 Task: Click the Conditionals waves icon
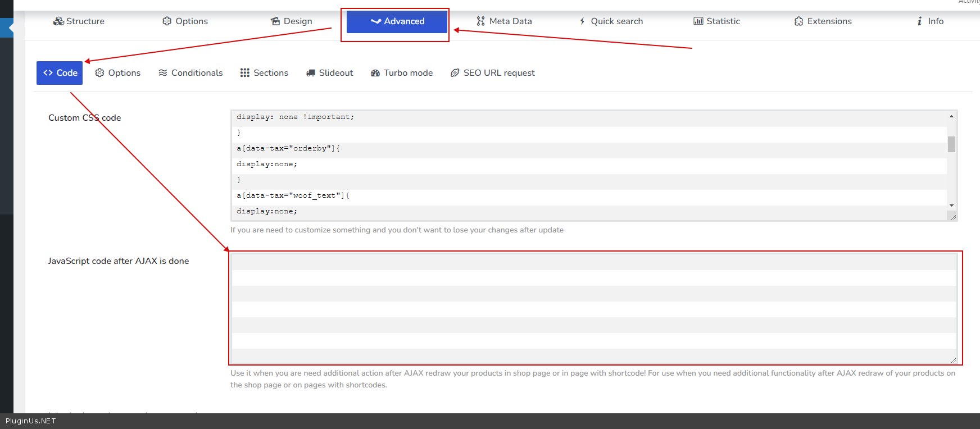coord(163,73)
